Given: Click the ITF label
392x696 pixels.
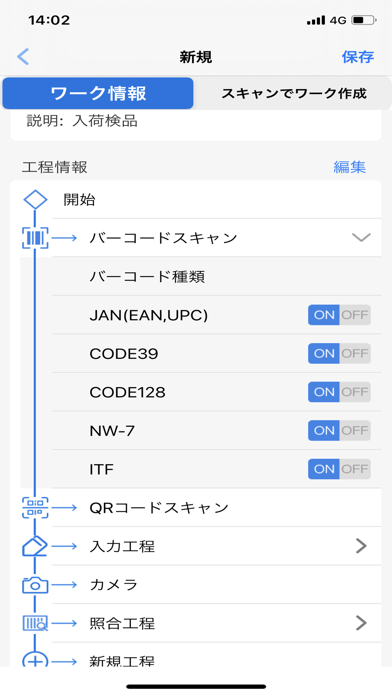Looking at the screenshot, I should coord(102,469).
